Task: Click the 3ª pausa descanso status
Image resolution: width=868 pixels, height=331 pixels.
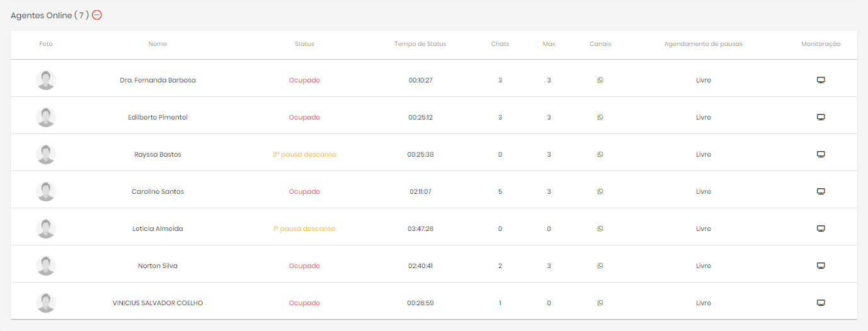Action: 304,154
